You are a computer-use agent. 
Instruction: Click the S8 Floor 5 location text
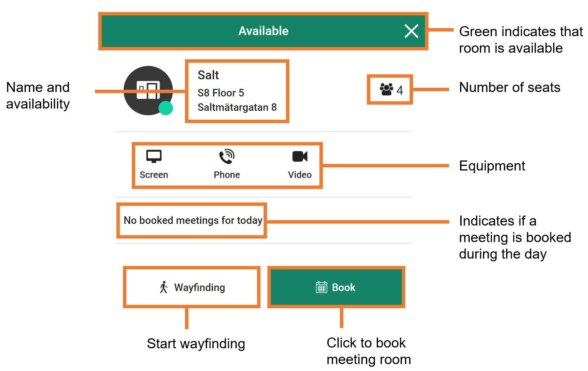221,93
